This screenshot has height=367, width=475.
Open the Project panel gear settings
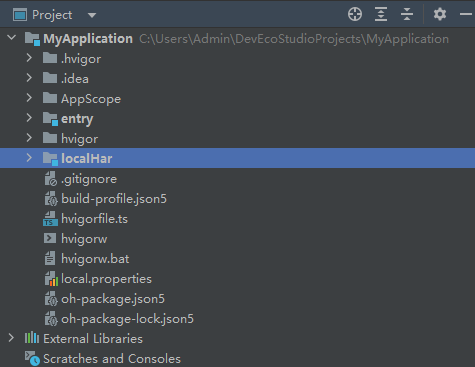click(440, 14)
